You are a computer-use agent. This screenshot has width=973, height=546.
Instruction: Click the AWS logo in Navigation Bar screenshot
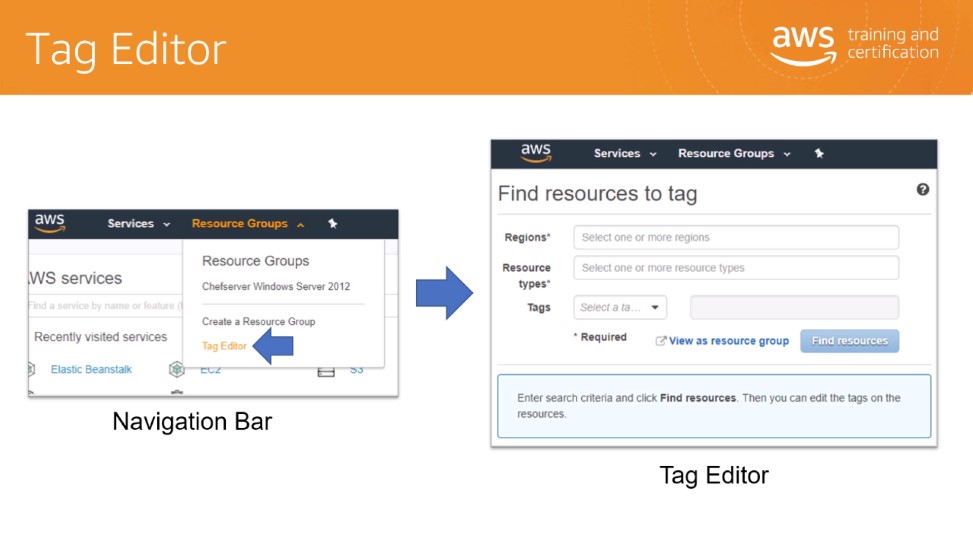coord(50,223)
